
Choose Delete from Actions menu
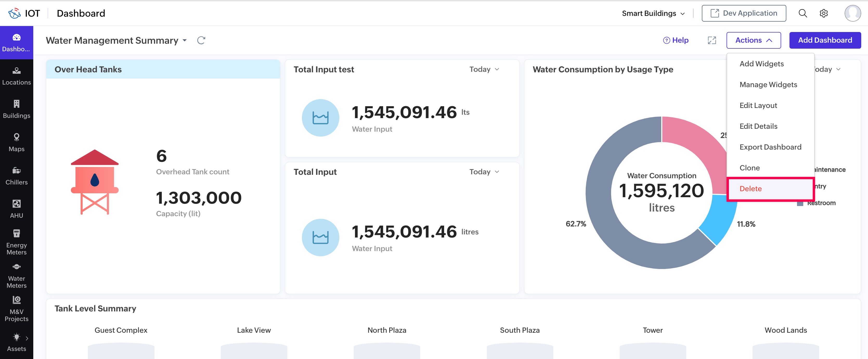pyautogui.click(x=750, y=189)
